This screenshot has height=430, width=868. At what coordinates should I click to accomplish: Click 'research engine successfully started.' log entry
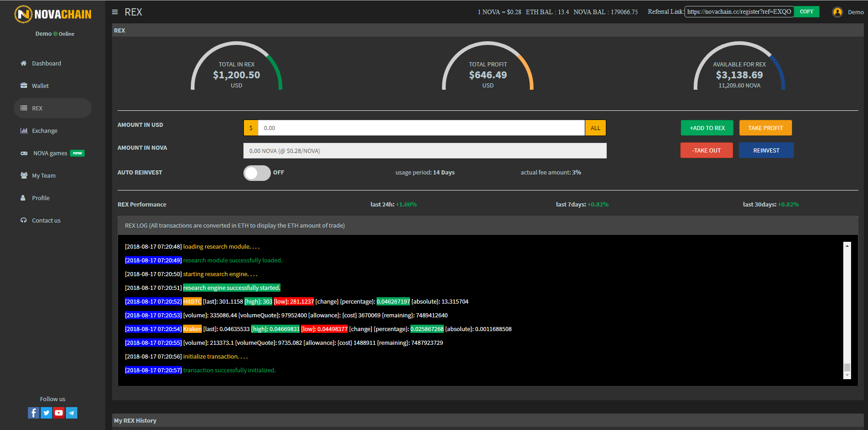point(232,288)
